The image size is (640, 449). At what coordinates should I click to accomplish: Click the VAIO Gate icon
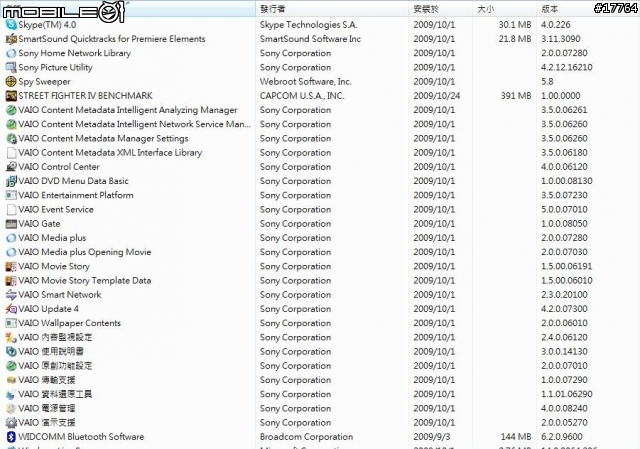pos(11,224)
